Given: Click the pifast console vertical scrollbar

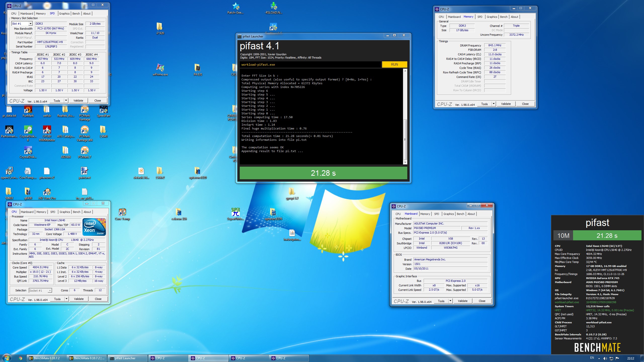Looking at the screenshot, I should coord(405,139).
